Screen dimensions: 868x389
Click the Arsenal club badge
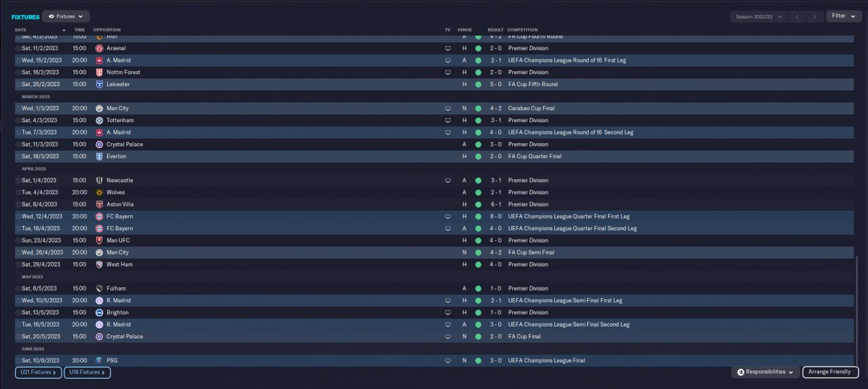pos(100,48)
